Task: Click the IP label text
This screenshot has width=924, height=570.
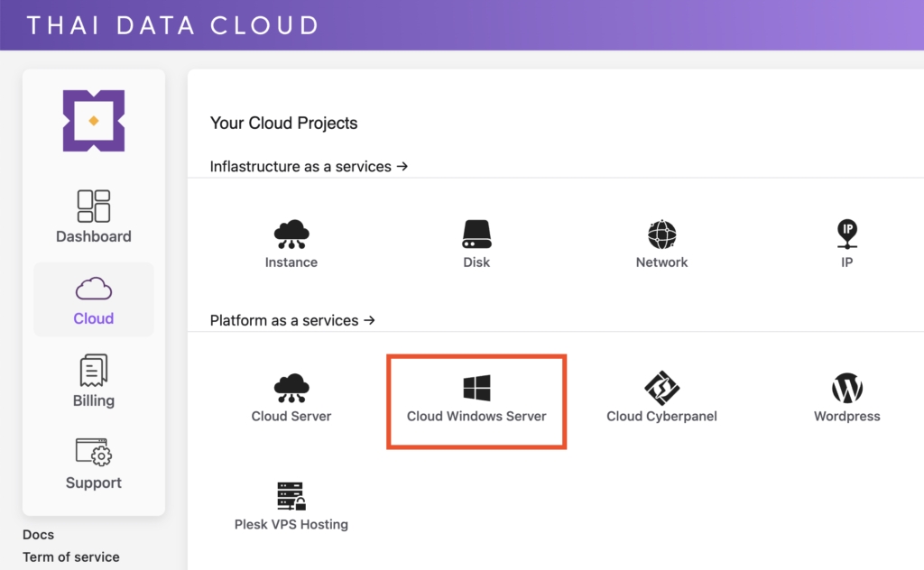Action: pyautogui.click(x=846, y=262)
